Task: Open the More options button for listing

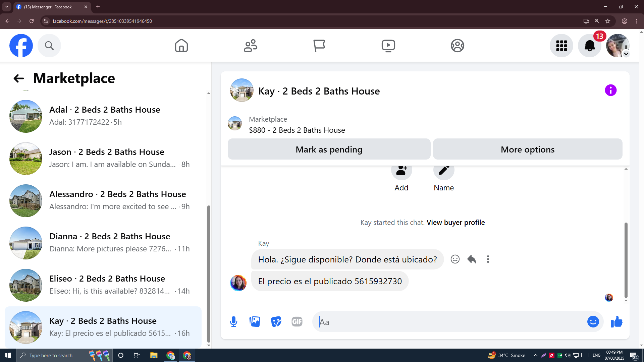Action: 528,149
